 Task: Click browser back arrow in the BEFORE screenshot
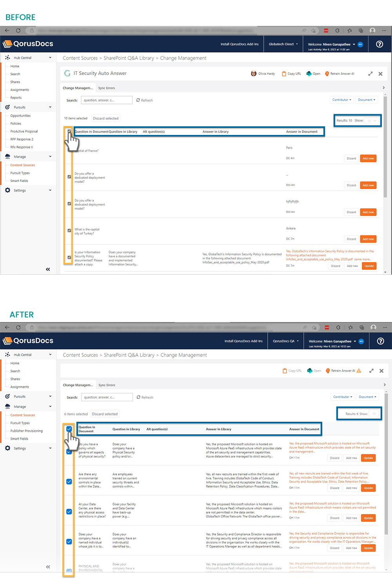pyautogui.click(x=7, y=30)
